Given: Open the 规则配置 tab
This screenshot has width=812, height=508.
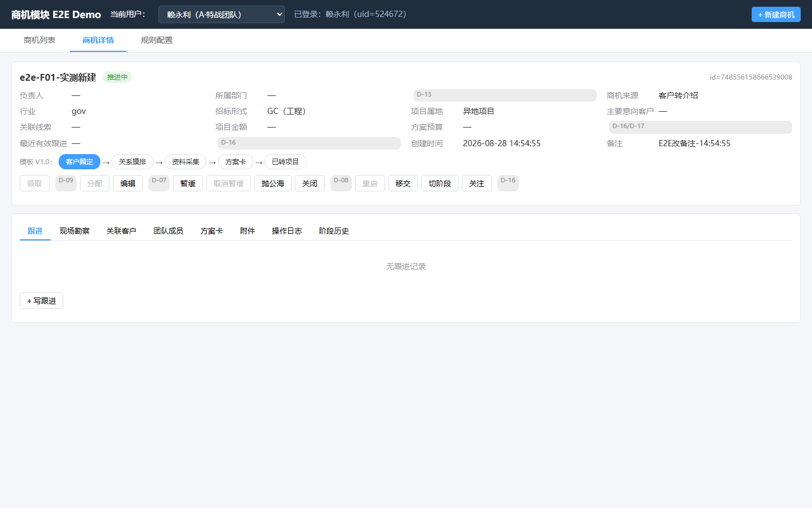Looking at the screenshot, I should pos(157,40).
